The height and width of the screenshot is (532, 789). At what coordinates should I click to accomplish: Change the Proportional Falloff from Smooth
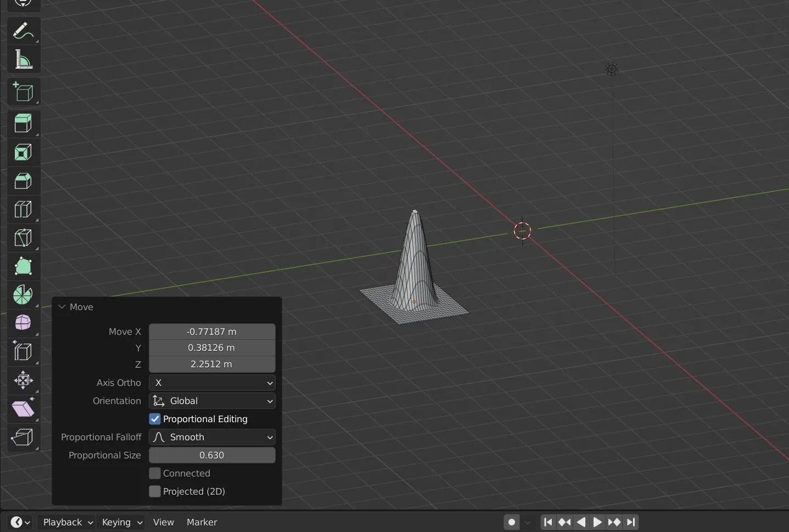pos(212,437)
